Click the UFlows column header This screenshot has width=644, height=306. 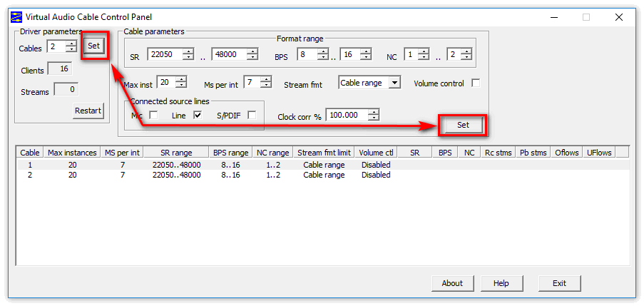[599, 153]
